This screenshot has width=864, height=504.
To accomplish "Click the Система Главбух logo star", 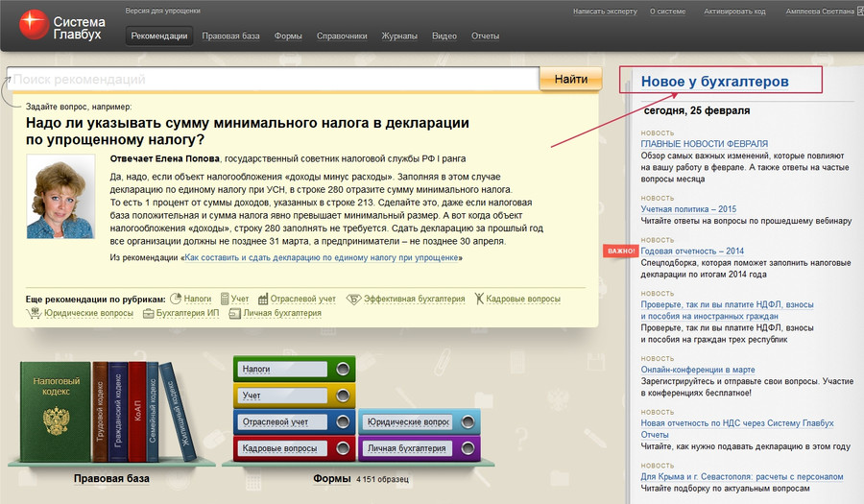I will 34,25.
